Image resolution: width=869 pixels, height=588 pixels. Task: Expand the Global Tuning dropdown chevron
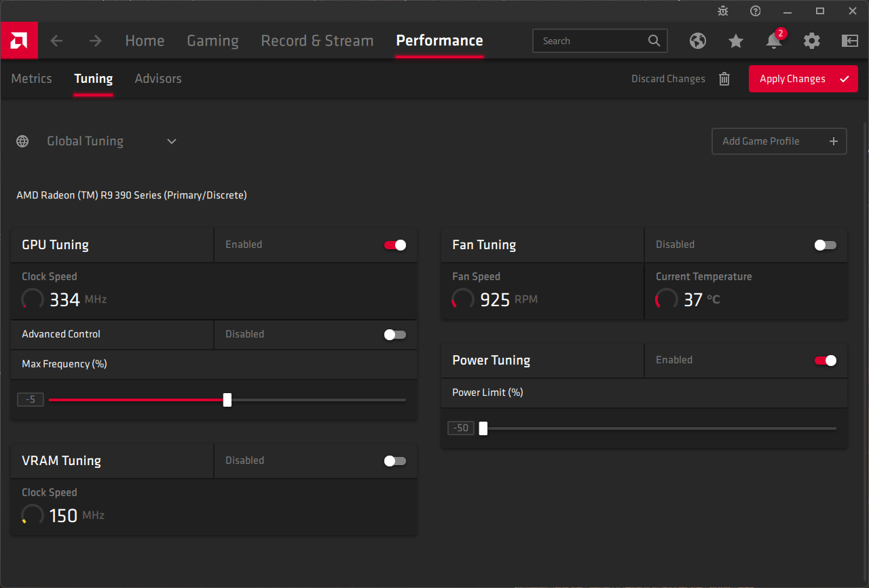coord(172,141)
